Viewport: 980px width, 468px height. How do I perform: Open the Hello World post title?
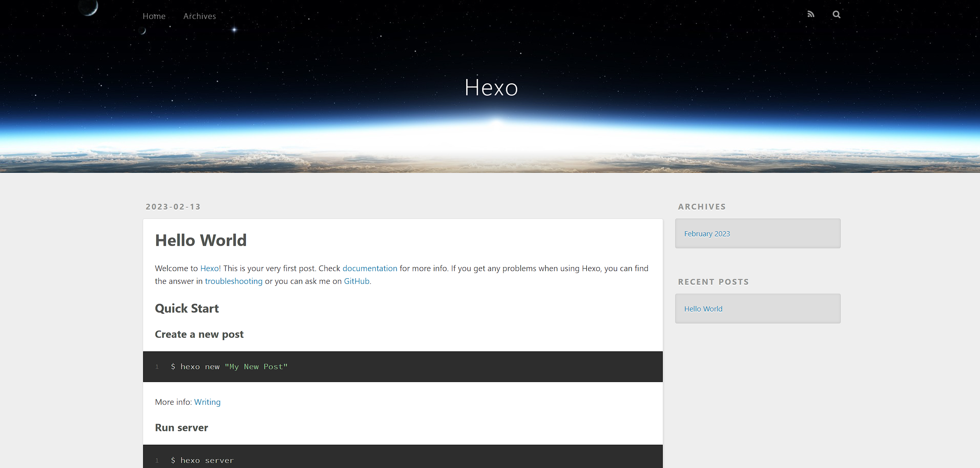pyautogui.click(x=200, y=240)
